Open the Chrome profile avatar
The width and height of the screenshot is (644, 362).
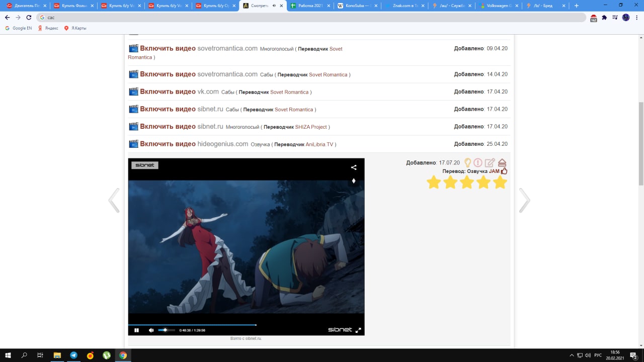click(x=626, y=17)
